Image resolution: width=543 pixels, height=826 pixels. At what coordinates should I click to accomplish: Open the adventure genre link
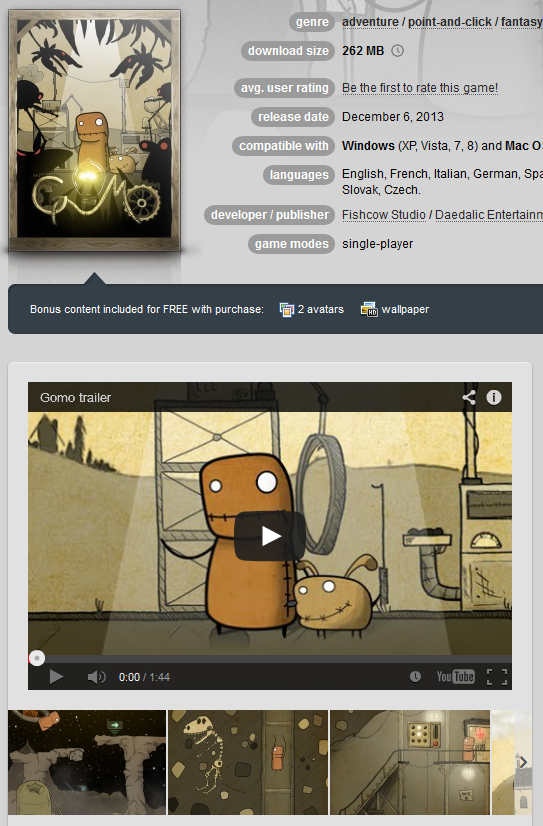click(370, 22)
